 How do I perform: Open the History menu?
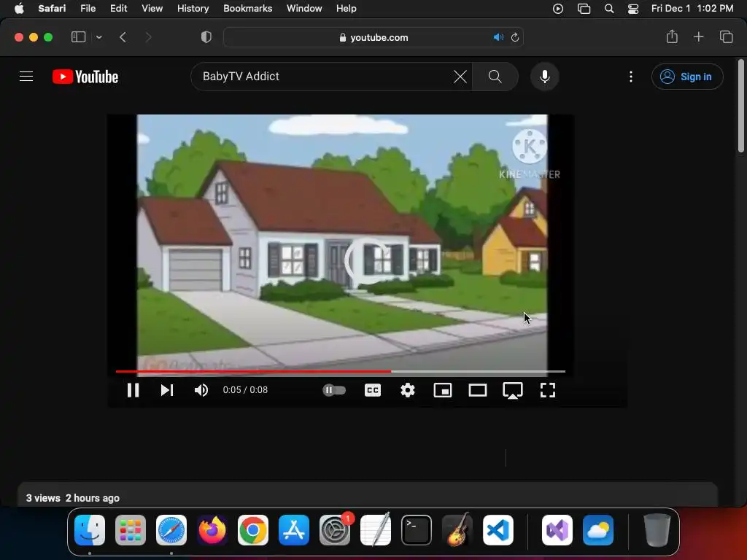(x=193, y=9)
